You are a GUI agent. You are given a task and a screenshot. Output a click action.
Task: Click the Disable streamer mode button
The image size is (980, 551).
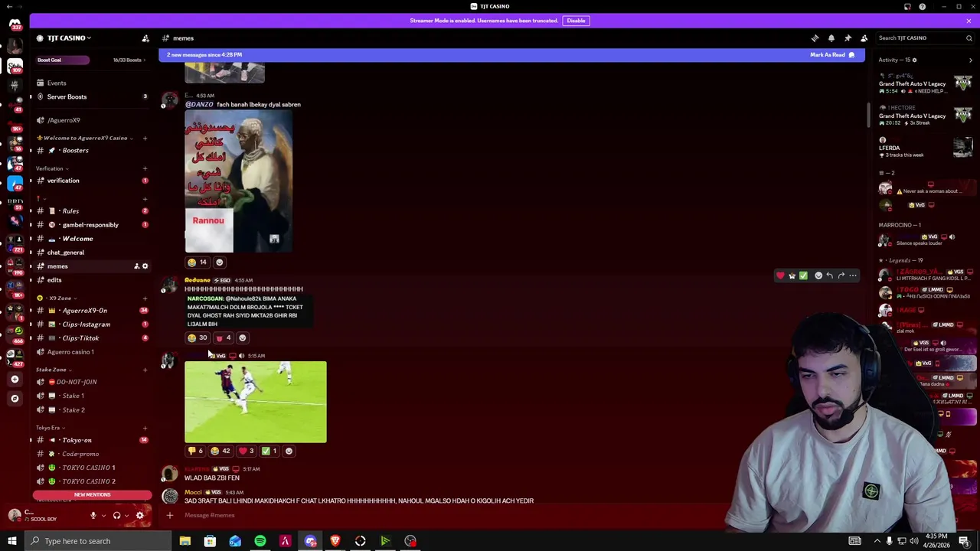tap(576, 21)
